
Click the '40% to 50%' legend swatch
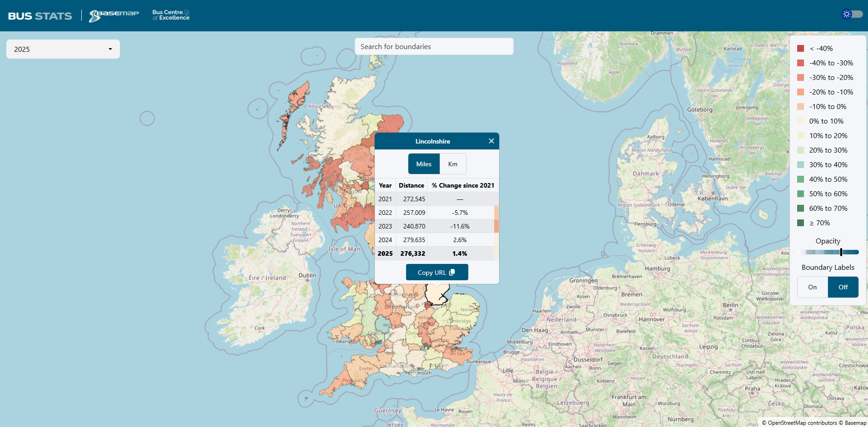800,179
